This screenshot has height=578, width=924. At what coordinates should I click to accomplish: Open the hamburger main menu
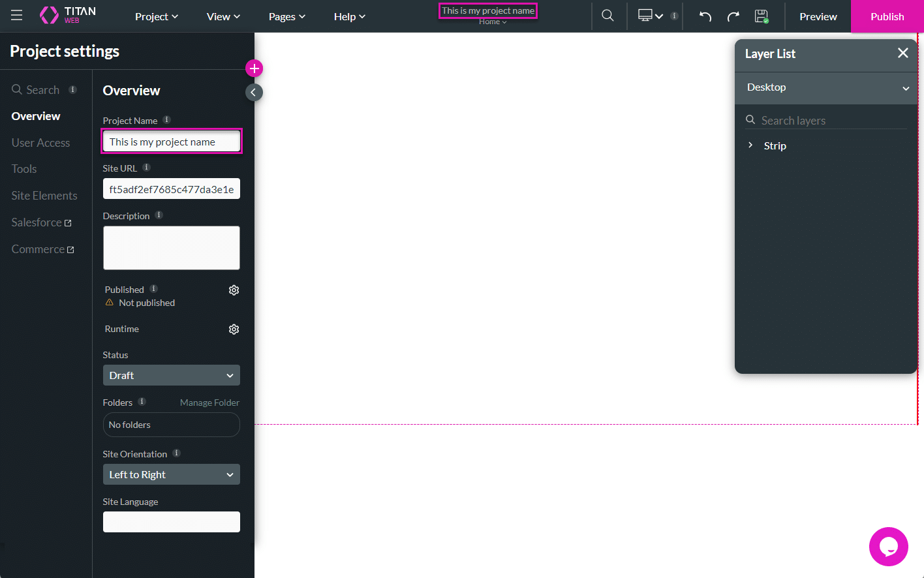point(17,16)
